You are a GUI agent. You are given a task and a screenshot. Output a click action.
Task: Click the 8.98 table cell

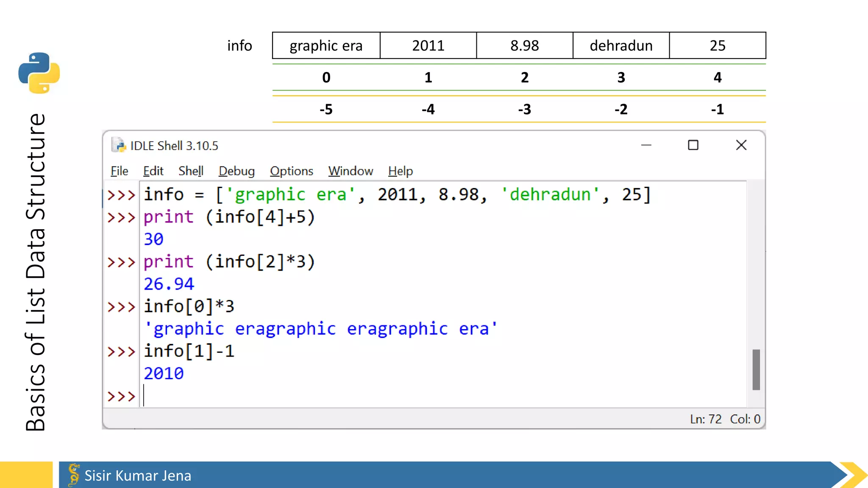[525, 45]
